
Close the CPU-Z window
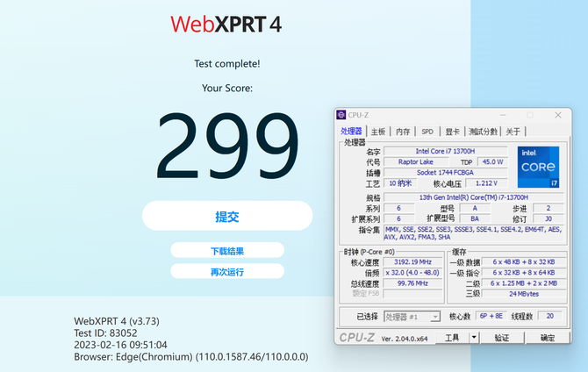point(558,115)
